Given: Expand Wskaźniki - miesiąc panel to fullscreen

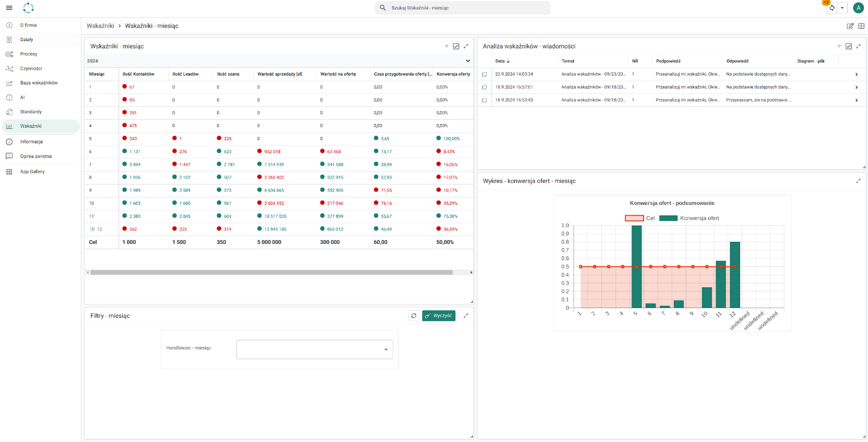Looking at the screenshot, I should coord(466,46).
